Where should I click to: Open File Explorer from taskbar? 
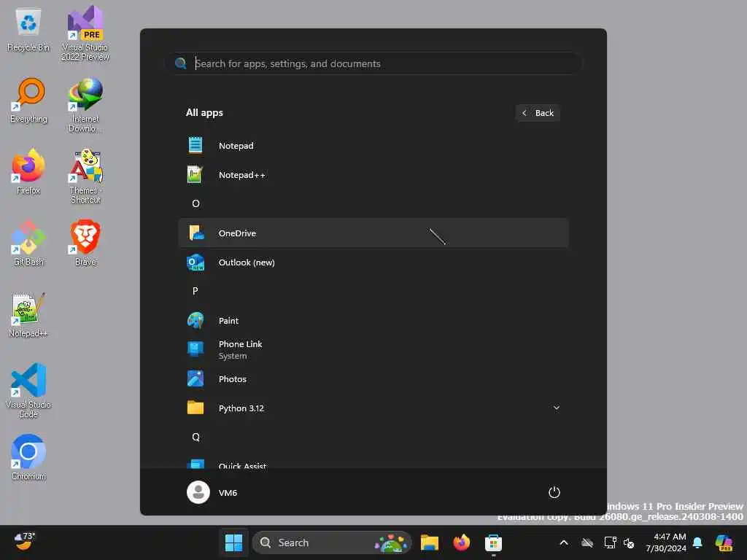429,542
